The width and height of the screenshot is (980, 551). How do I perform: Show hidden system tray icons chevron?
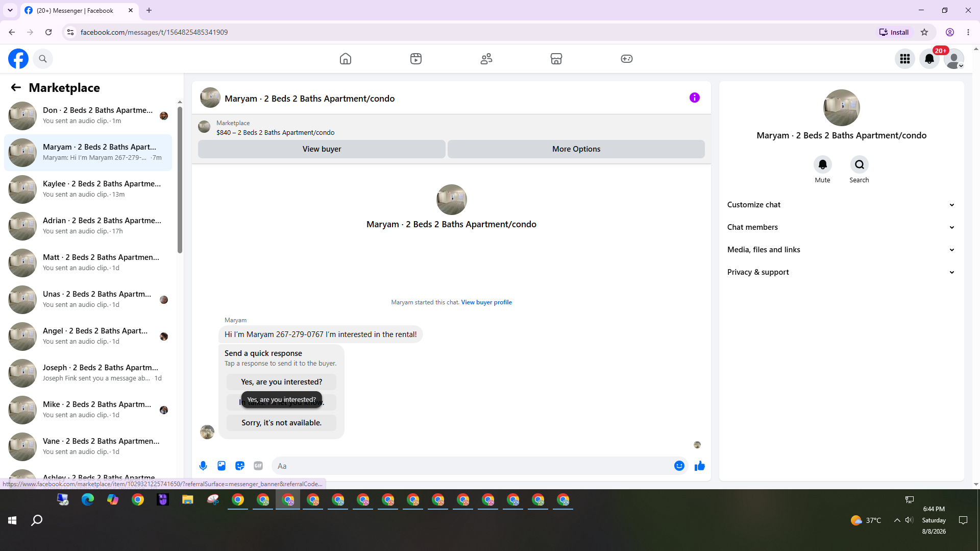[897, 520]
